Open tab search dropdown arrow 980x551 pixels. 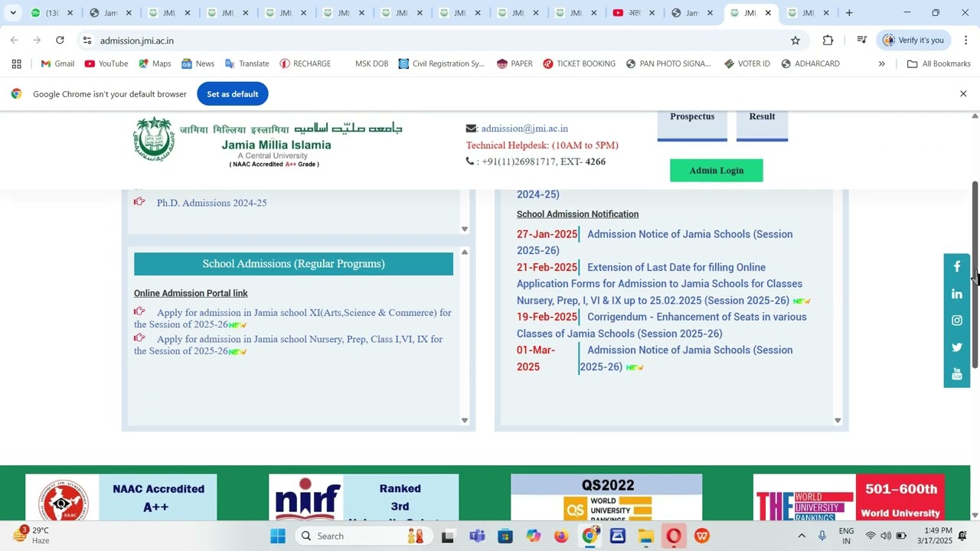13,13
